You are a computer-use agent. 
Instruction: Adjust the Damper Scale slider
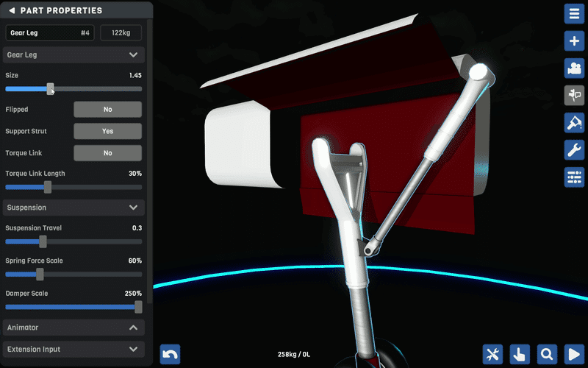coord(73,307)
